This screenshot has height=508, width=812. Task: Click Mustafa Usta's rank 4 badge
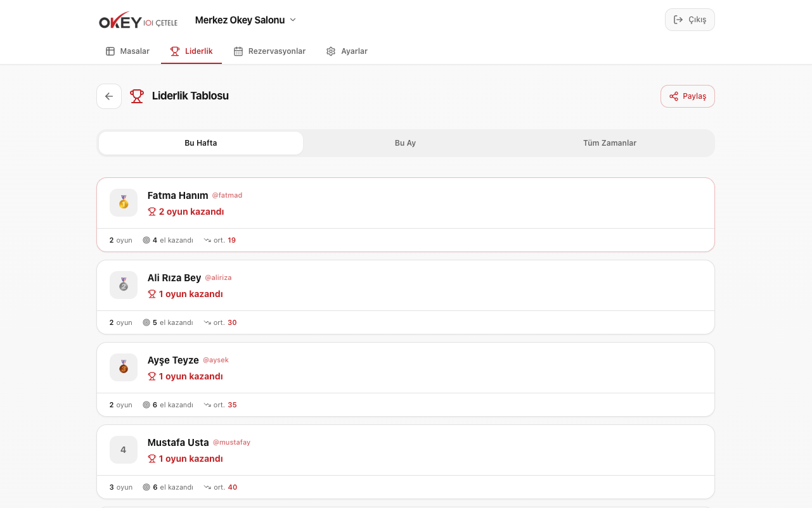pyautogui.click(x=124, y=450)
